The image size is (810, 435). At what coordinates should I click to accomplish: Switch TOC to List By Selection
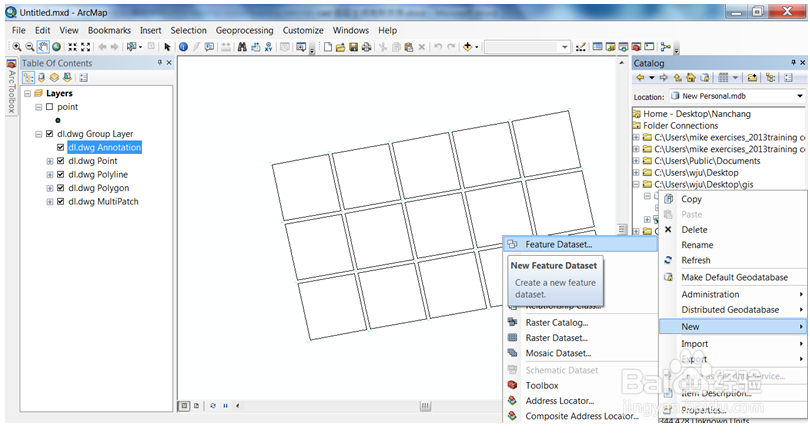67,77
